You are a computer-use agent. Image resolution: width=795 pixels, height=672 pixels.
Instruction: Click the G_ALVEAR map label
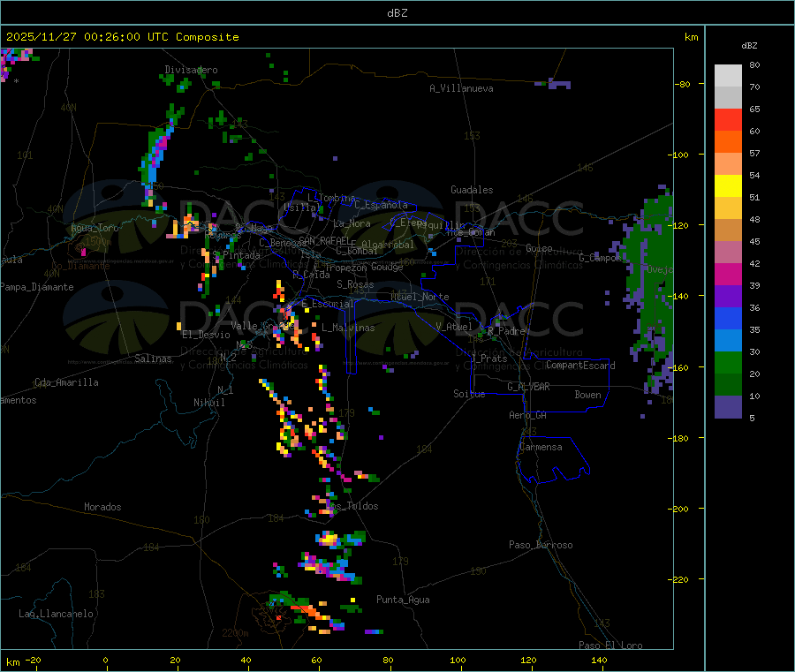pos(529,387)
